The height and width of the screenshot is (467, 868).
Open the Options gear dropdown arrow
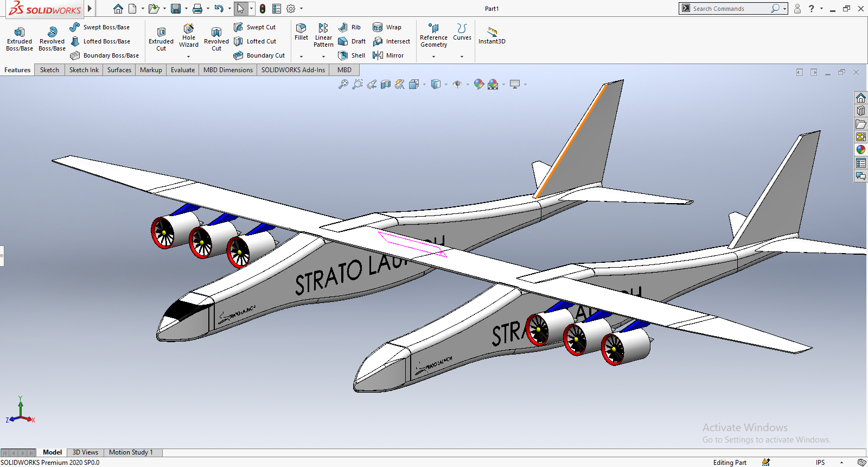point(302,9)
